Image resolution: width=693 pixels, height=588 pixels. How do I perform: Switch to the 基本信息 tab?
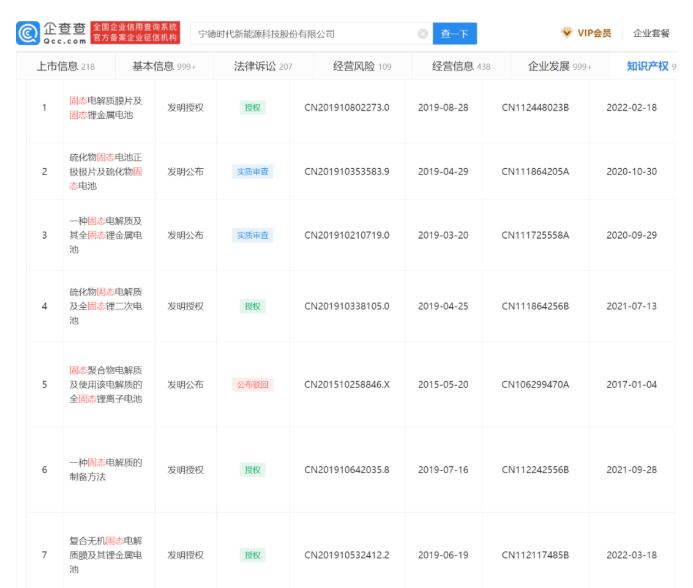(163, 66)
